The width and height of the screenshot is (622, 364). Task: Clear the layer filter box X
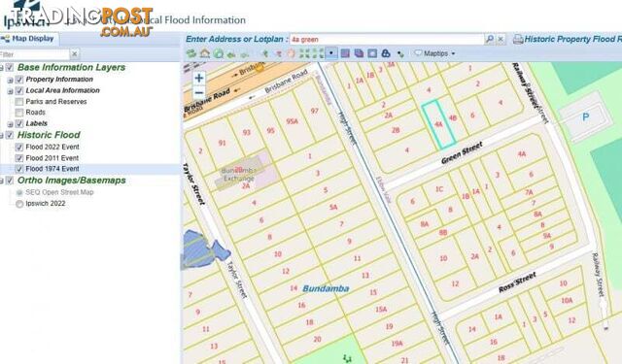click(x=75, y=53)
